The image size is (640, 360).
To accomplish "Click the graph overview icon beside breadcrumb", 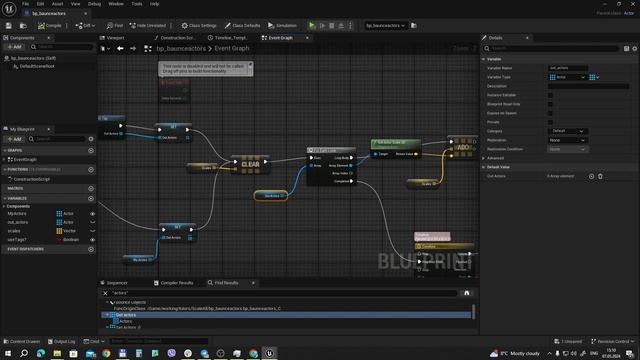I will [148, 49].
